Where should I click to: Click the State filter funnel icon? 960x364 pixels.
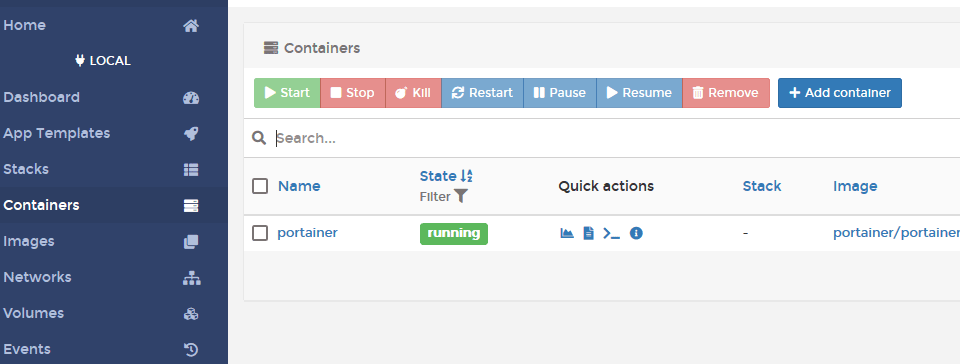pyautogui.click(x=461, y=196)
